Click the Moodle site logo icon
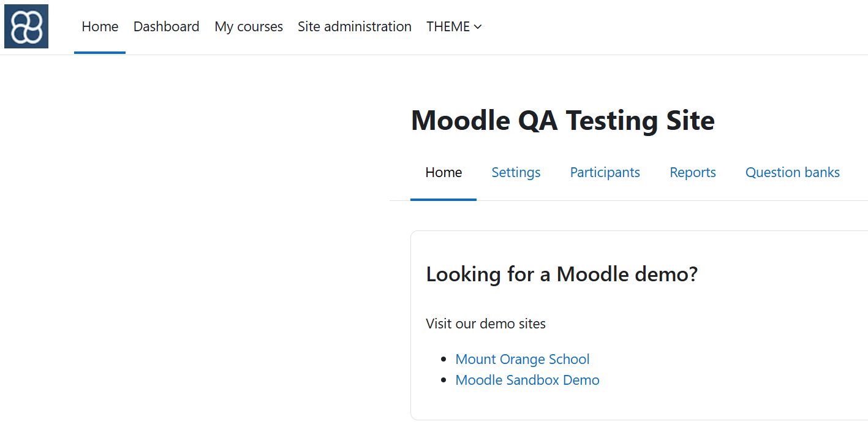The width and height of the screenshot is (868, 443). click(x=26, y=26)
